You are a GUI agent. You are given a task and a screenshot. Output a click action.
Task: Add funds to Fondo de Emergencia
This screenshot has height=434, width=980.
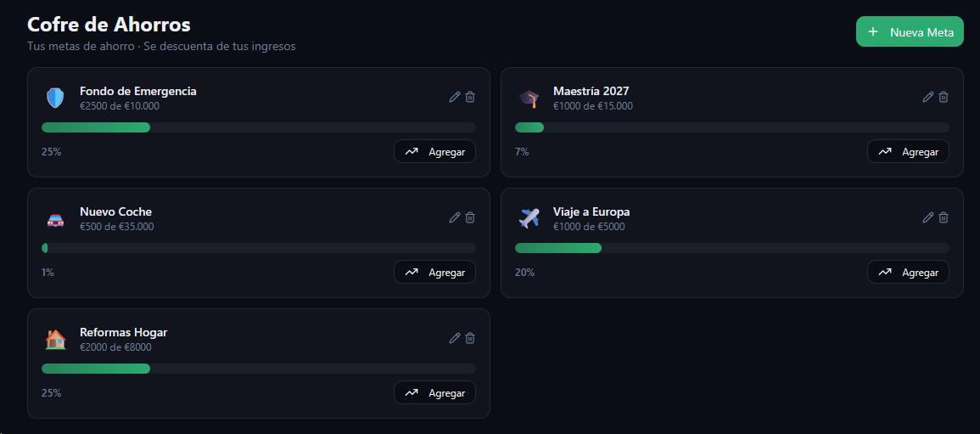point(434,152)
